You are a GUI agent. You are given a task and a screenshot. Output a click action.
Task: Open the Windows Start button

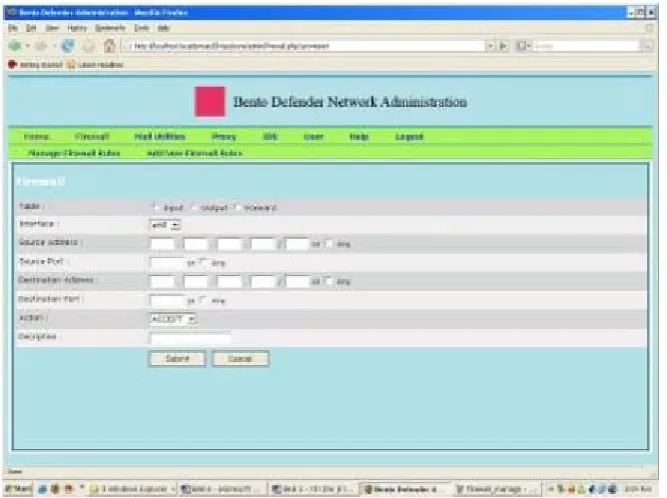point(18,489)
